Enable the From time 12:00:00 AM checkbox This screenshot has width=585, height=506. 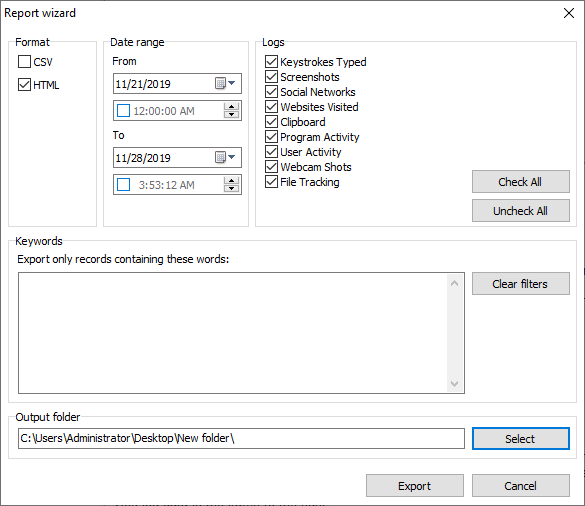coord(123,111)
